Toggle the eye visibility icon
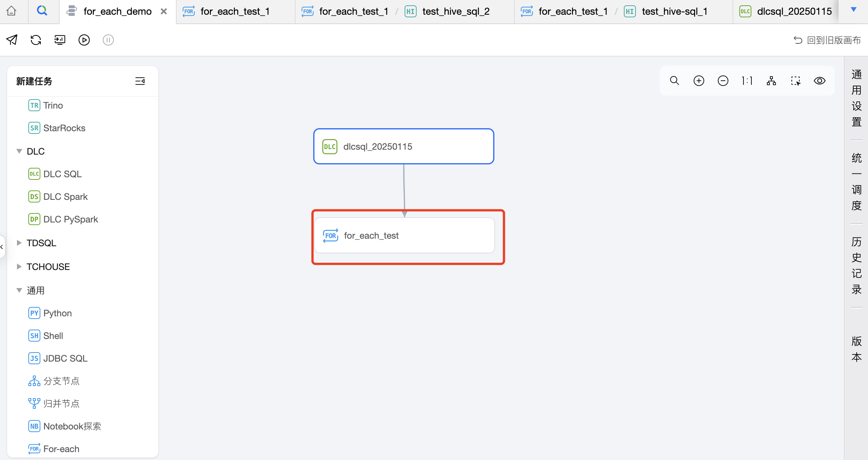The height and width of the screenshot is (460, 868). click(820, 81)
